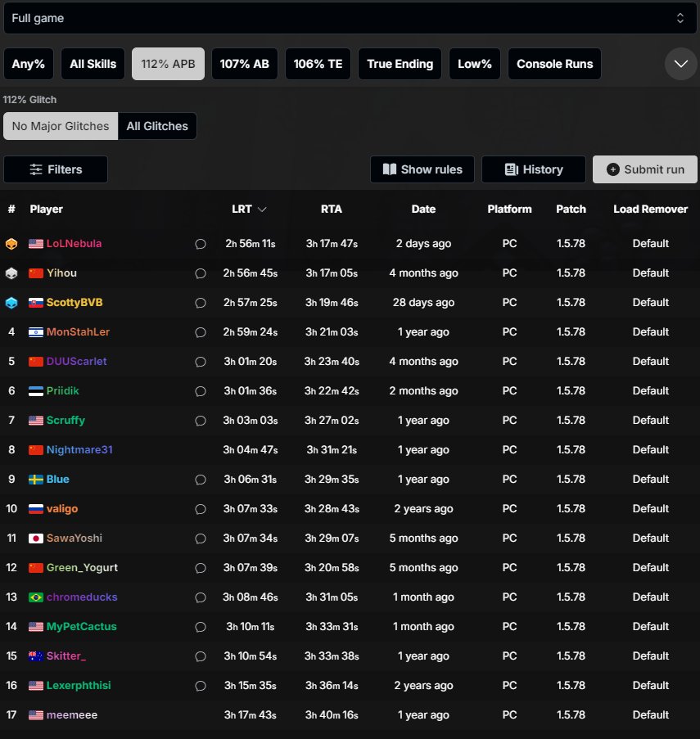Click Nightmare31's RTA time 3h 31m 21s
The width and height of the screenshot is (700, 739).
332,449
